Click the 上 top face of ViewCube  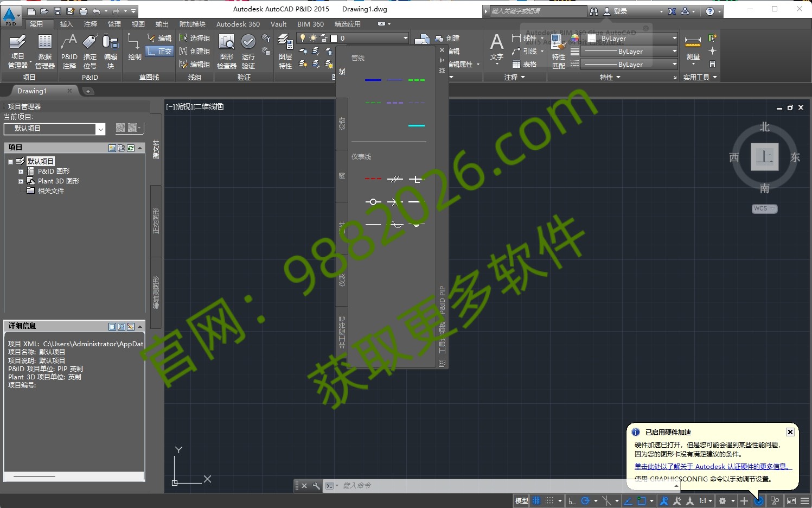click(765, 157)
